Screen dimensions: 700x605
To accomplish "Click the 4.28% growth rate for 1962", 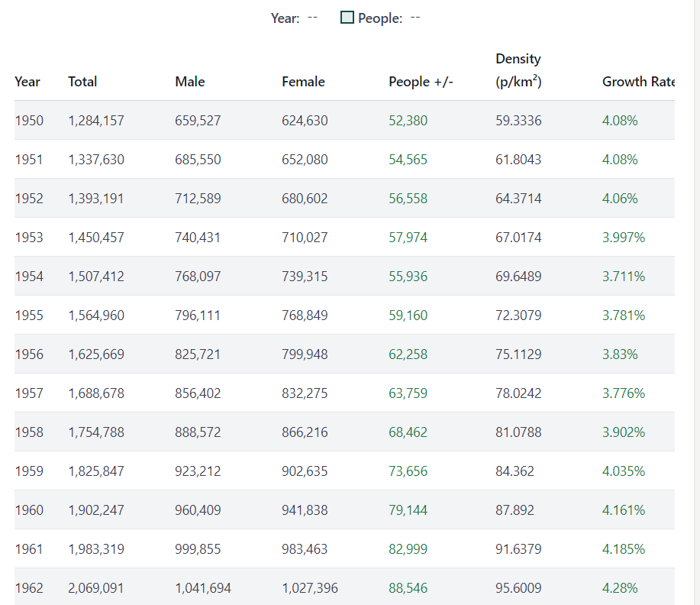I will [x=620, y=588].
